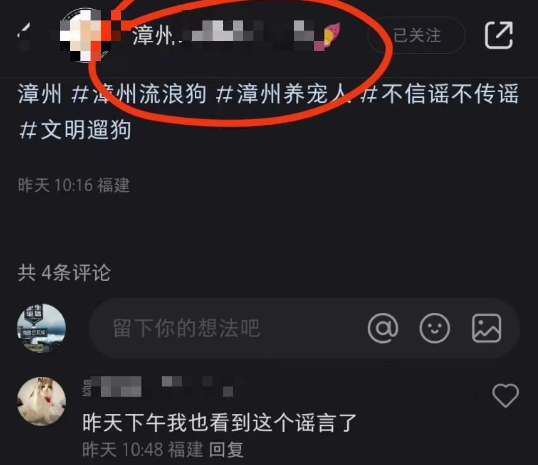The width and height of the screenshot is (538, 465).
Task: Tap the @ mention icon
Action: click(x=383, y=328)
